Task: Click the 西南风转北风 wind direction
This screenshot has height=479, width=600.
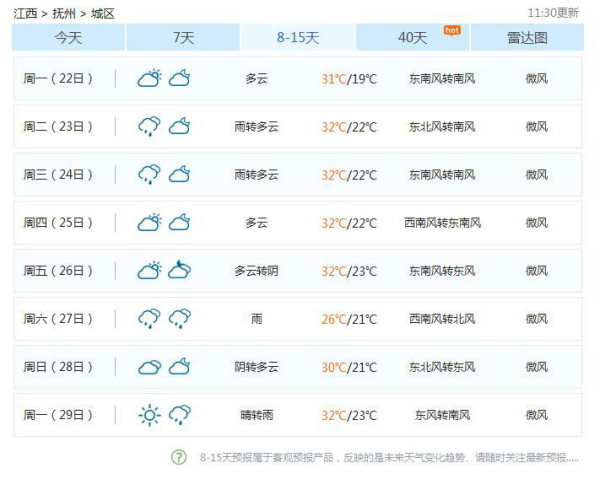Action: [442, 319]
